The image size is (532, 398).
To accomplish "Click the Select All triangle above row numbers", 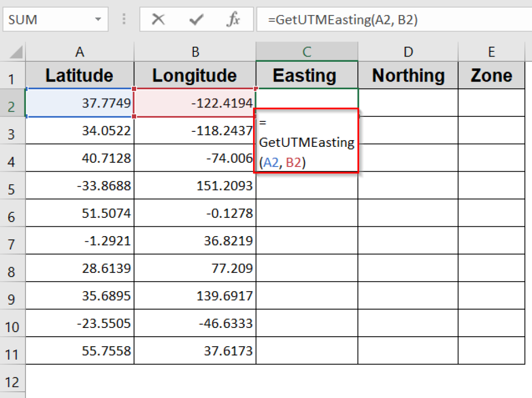I will (15, 51).
